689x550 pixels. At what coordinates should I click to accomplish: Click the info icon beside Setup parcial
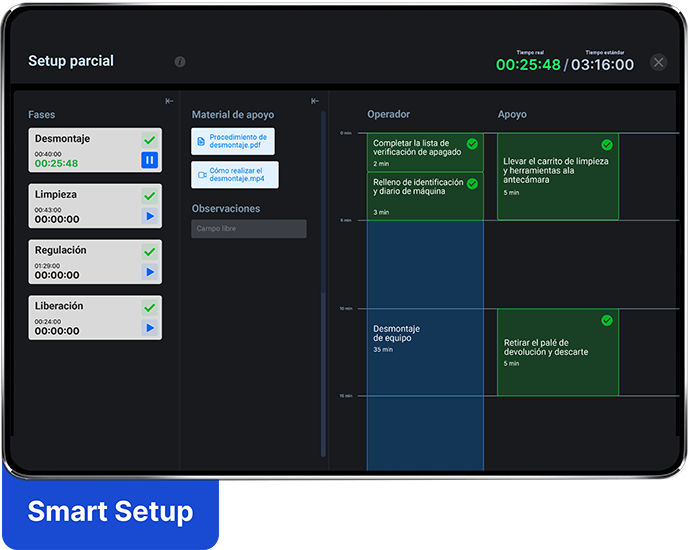click(x=180, y=62)
